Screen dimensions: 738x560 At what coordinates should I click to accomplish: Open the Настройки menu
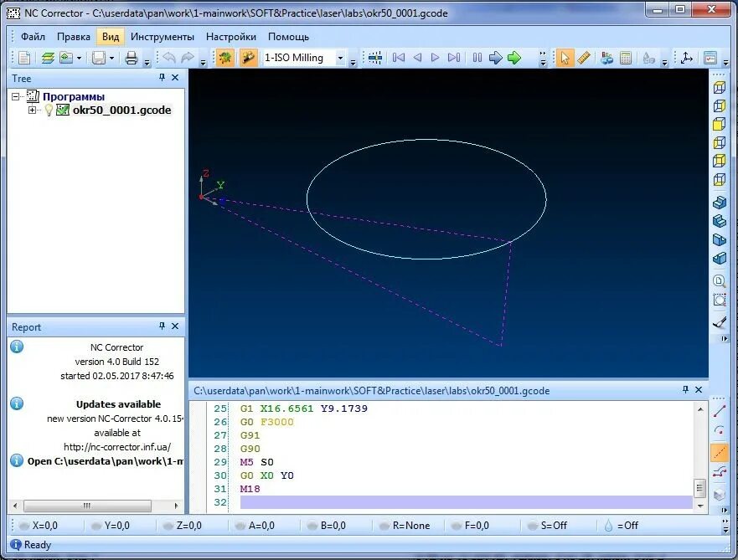(231, 37)
